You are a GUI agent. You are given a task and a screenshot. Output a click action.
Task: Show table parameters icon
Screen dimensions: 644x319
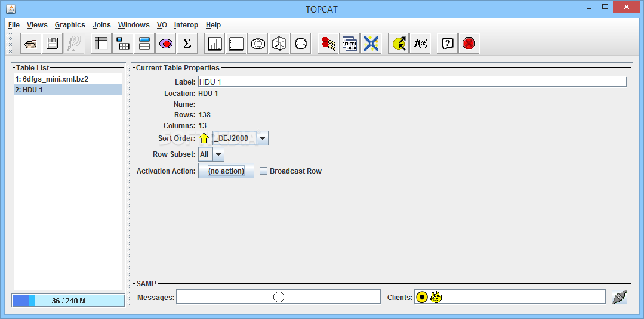click(123, 44)
